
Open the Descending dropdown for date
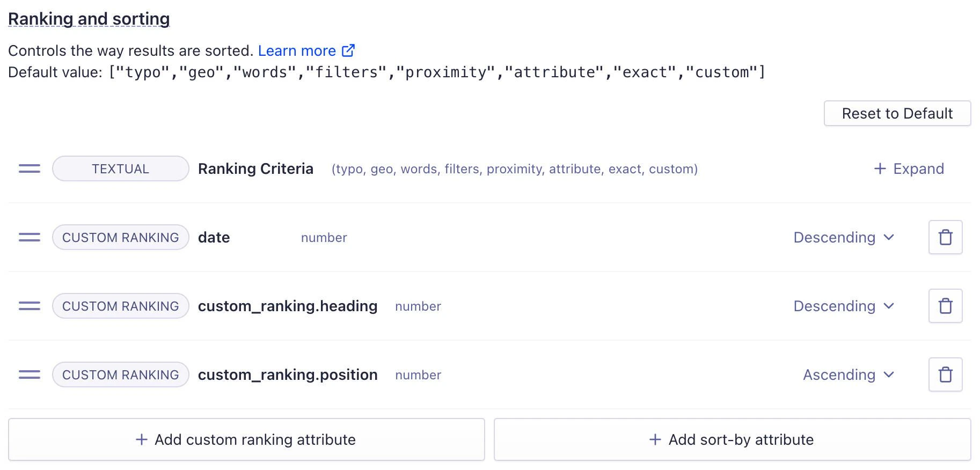pos(844,237)
